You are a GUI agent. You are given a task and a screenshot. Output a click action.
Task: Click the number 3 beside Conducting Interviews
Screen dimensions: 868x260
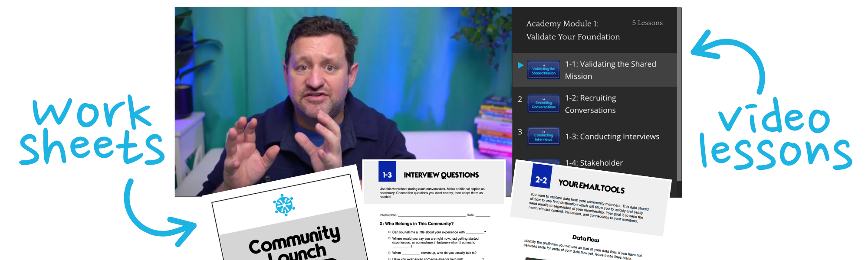(x=520, y=132)
